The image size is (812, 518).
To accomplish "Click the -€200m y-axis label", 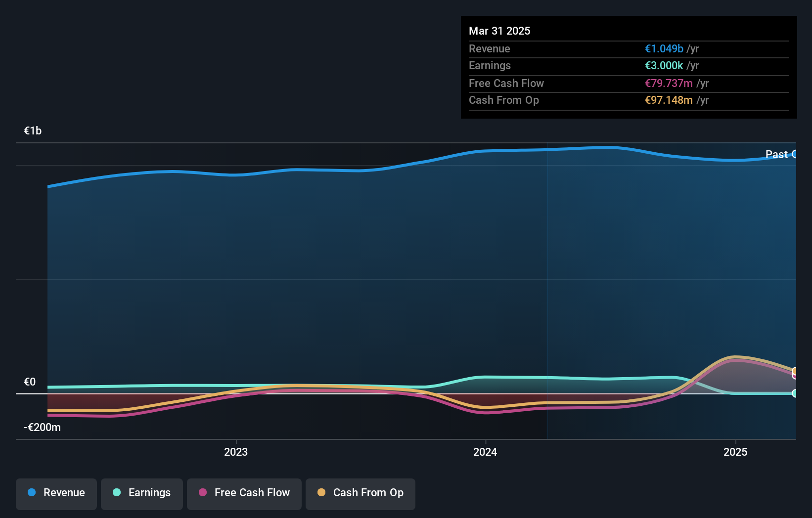I will [43, 427].
